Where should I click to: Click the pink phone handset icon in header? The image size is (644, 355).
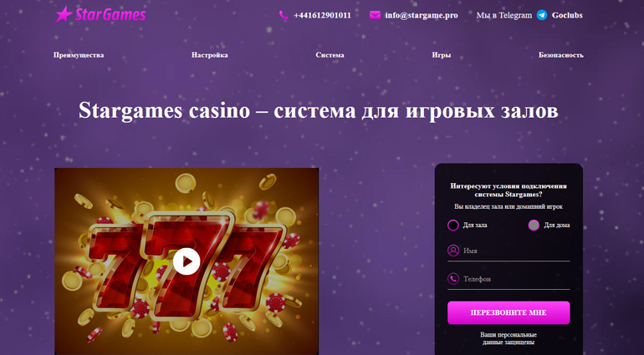(x=284, y=15)
